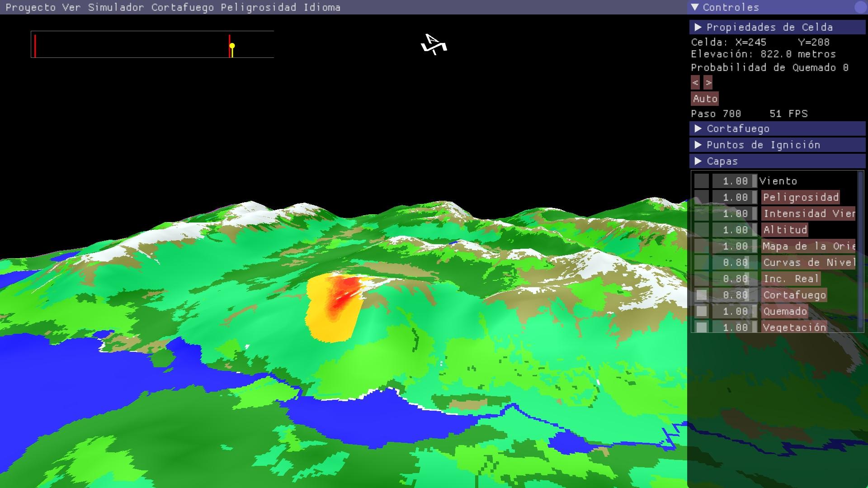The height and width of the screenshot is (488, 868).
Task: Step back with the "<" button
Action: tap(695, 83)
